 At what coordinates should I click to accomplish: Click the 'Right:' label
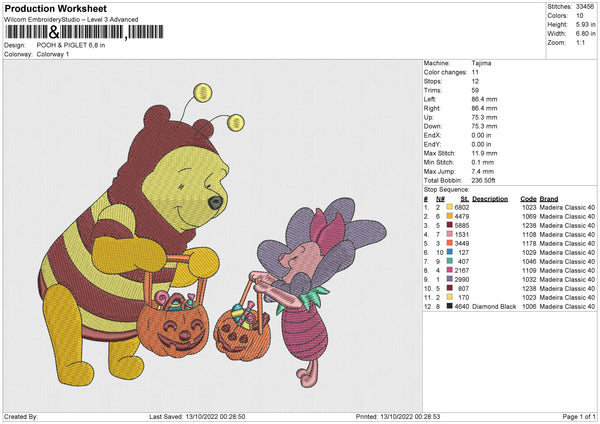point(432,108)
